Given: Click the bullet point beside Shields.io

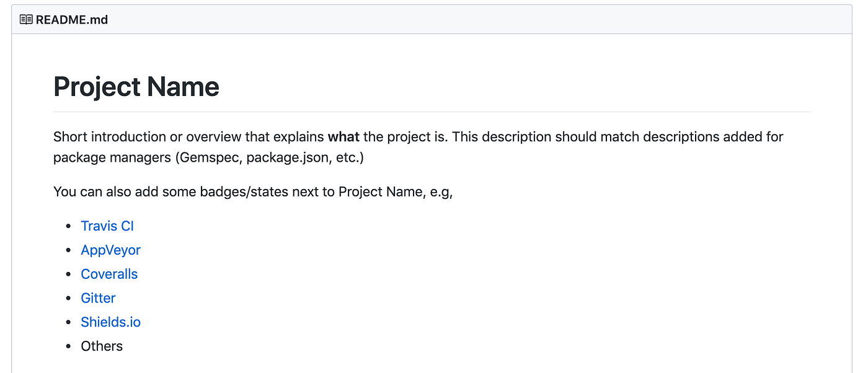Looking at the screenshot, I should [68, 323].
